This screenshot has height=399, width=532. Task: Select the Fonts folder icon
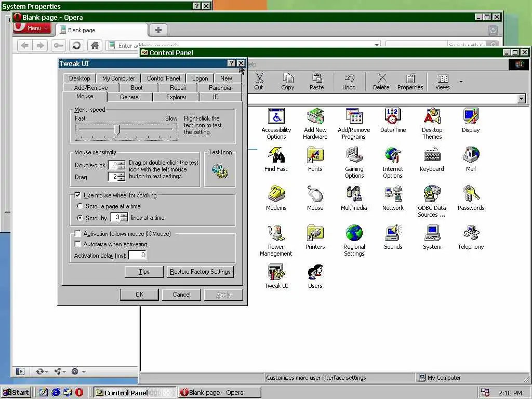[315, 159]
